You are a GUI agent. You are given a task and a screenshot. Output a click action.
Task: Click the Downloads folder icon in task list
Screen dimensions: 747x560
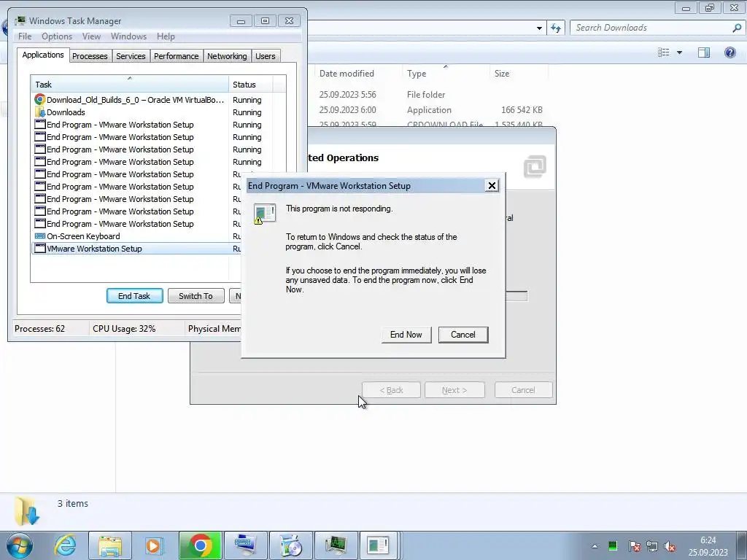coord(40,112)
